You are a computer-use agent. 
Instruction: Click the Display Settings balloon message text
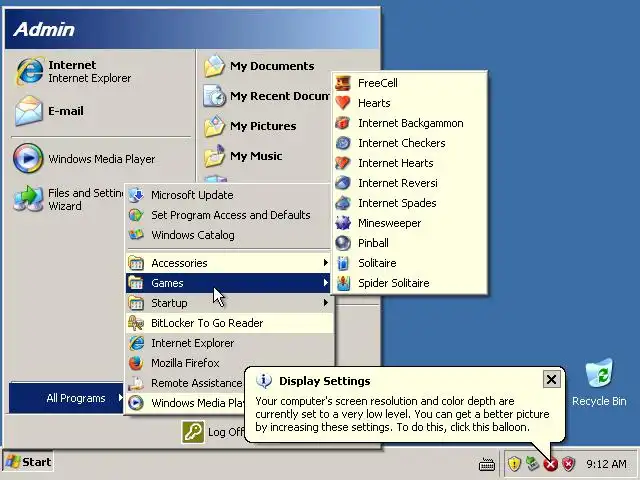pos(402,414)
